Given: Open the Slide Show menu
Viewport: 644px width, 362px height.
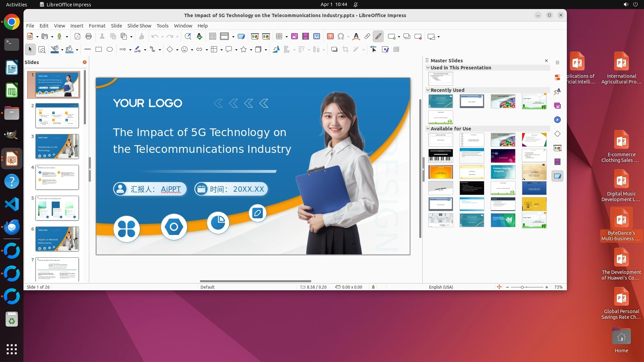Looking at the screenshot, I should coord(139,26).
